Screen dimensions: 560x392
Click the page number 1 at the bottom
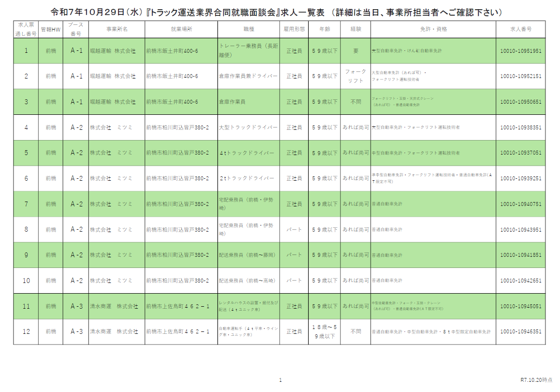[x=280, y=380]
